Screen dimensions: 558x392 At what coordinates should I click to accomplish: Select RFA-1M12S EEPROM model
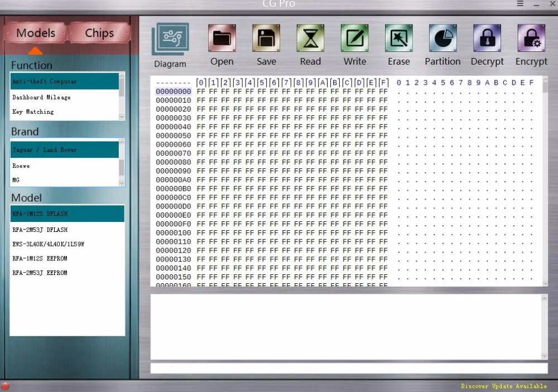68,258
